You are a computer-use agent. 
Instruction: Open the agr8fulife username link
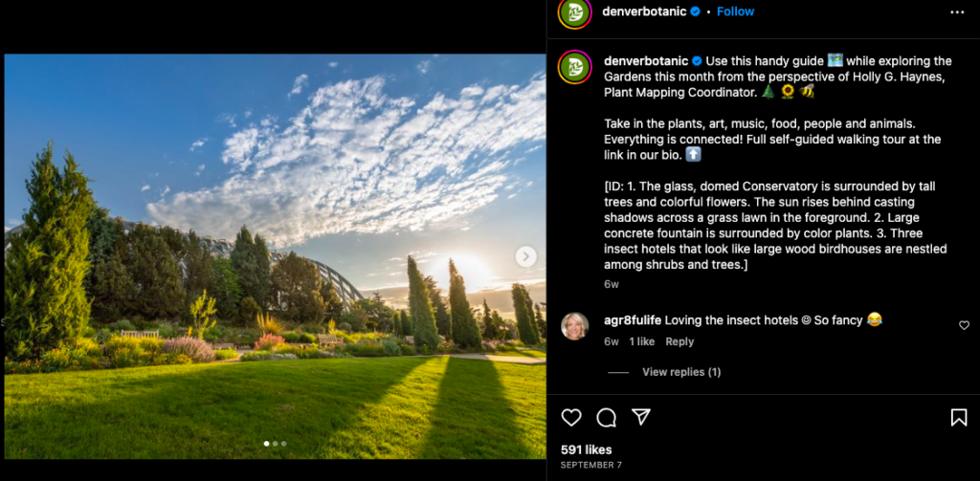633,320
